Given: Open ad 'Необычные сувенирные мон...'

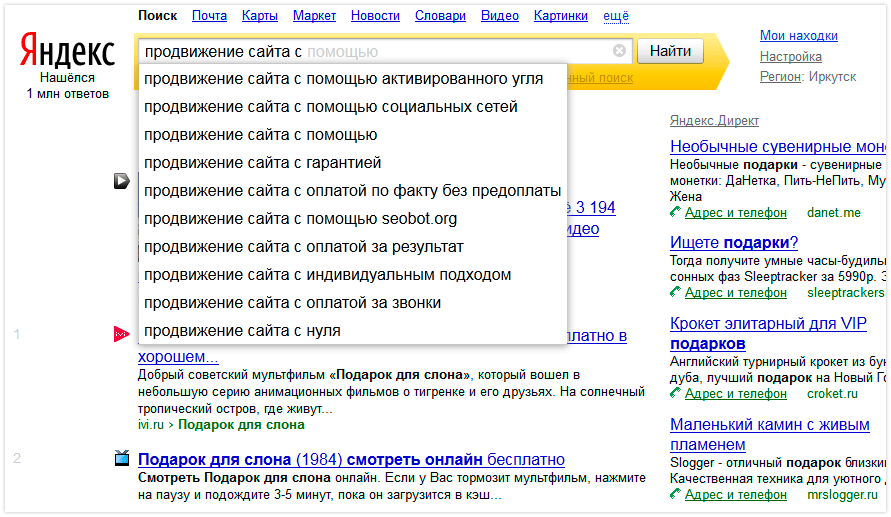Looking at the screenshot, I should tap(777, 147).
